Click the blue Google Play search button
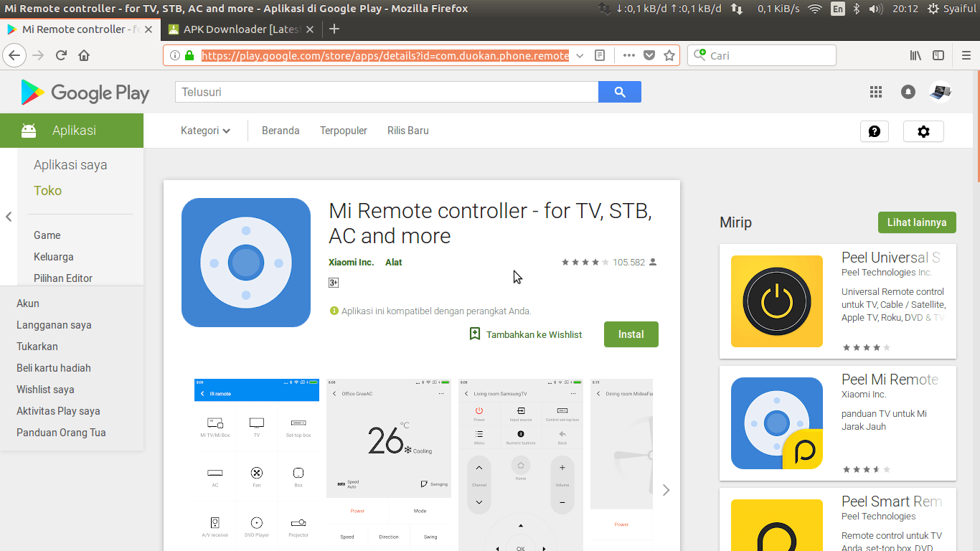The height and width of the screenshot is (551, 980). click(620, 92)
